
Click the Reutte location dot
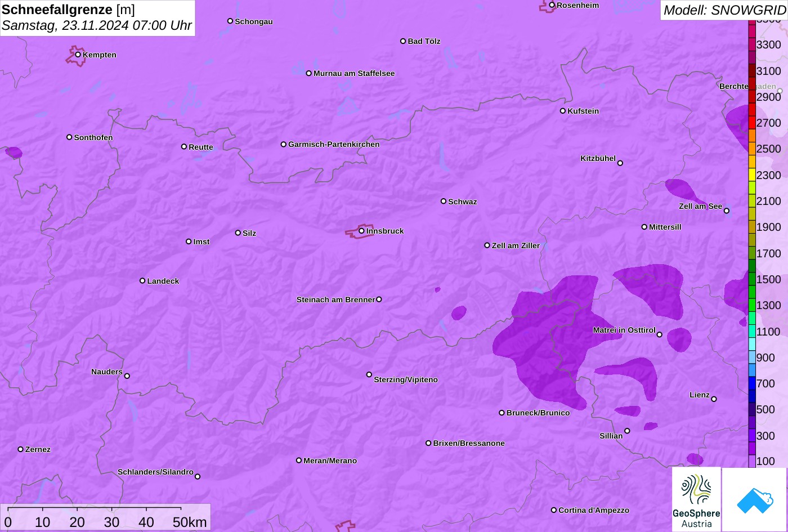184,146
